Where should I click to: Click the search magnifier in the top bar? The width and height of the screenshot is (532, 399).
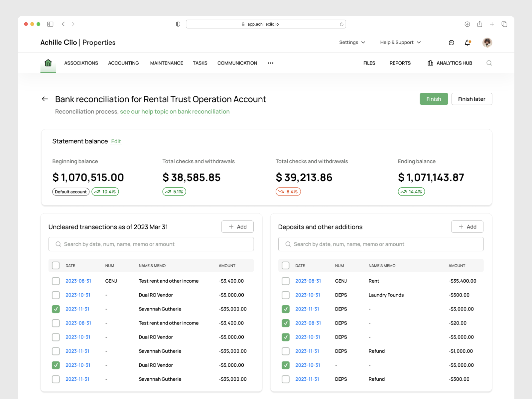tap(489, 63)
